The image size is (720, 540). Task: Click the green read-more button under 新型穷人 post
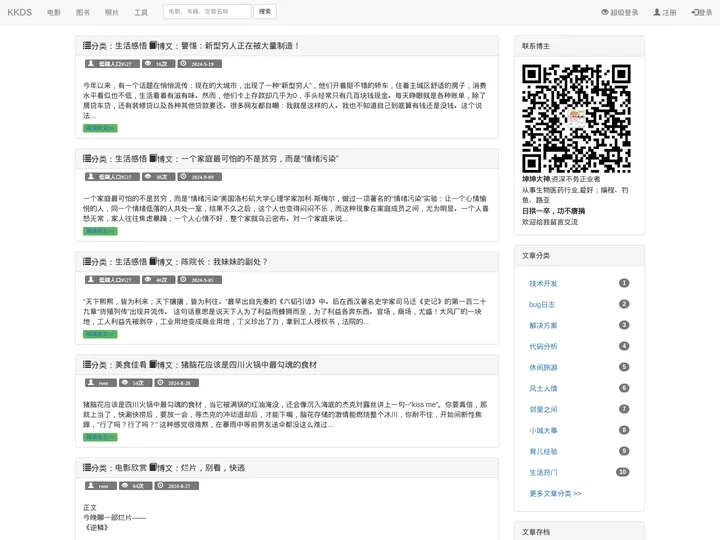(100, 128)
